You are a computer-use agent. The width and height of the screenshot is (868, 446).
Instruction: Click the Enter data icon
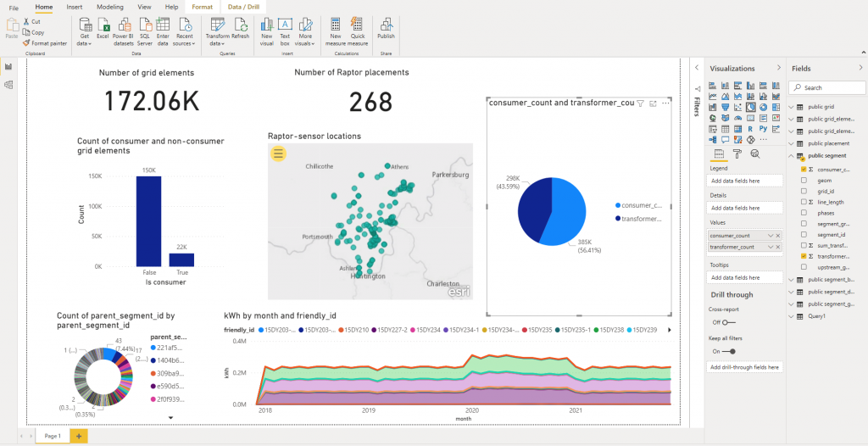(x=163, y=25)
